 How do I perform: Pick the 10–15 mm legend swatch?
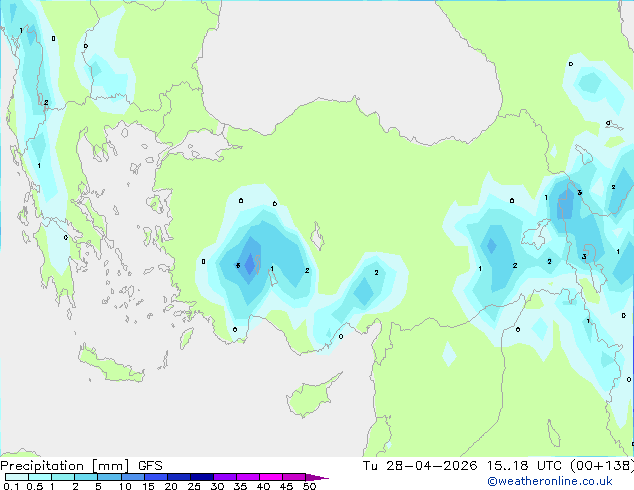point(132,477)
